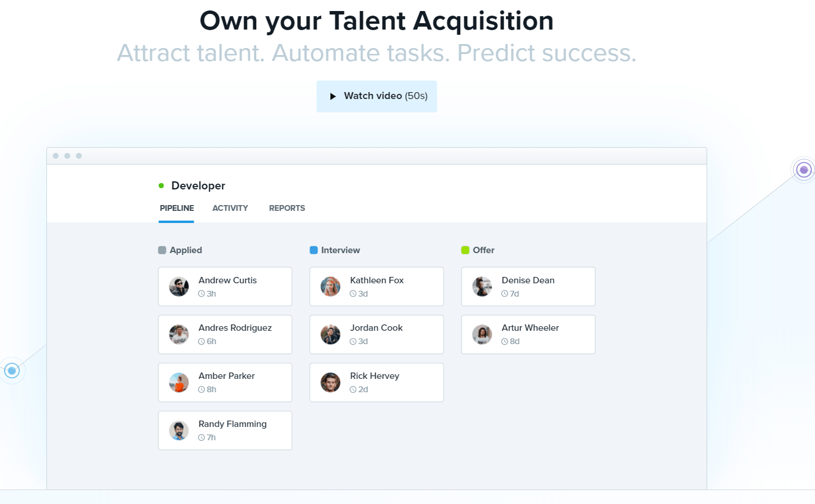Click the purple pulsing beacon icon
The width and height of the screenshot is (815, 504).
coord(803,170)
